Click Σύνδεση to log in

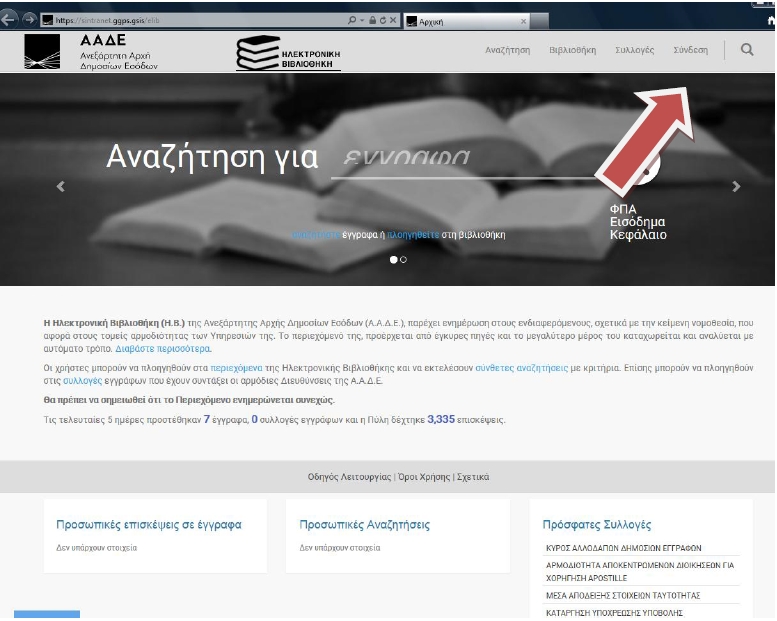click(x=690, y=50)
